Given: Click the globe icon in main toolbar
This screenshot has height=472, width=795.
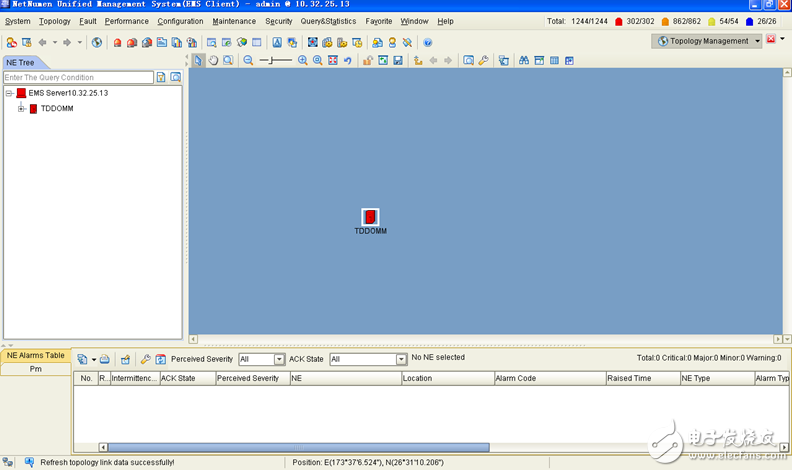Looking at the screenshot, I should click(x=97, y=42).
